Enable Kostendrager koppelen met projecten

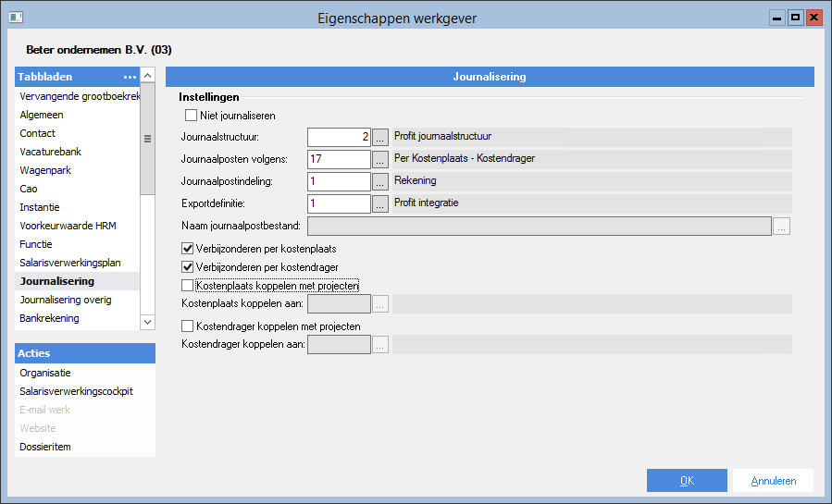tap(187, 326)
